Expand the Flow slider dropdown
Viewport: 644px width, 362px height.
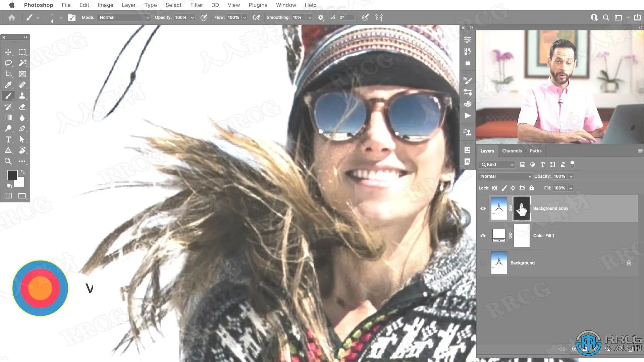point(245,17)
